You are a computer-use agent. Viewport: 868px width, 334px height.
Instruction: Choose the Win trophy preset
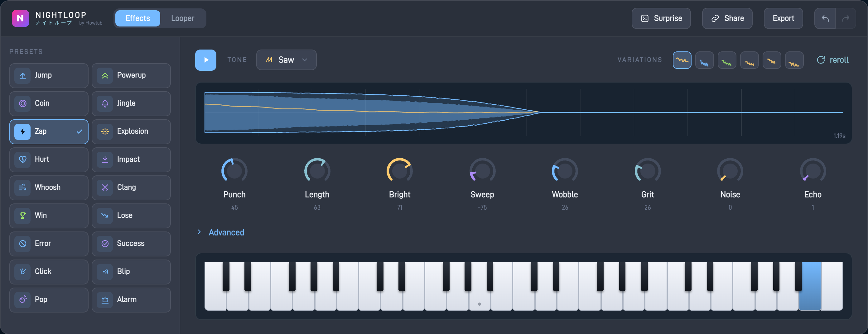pyautogui.click(x=49, y=216)
